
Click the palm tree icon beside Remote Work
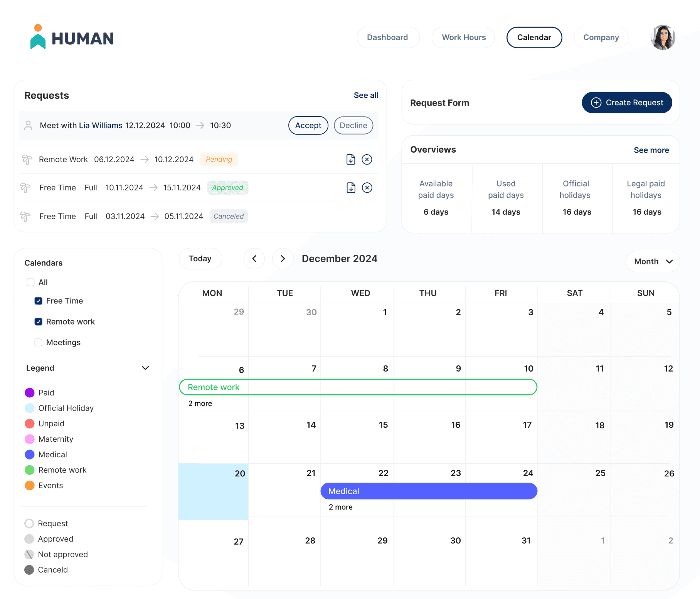pyautogui.click(x=26, y=159)
